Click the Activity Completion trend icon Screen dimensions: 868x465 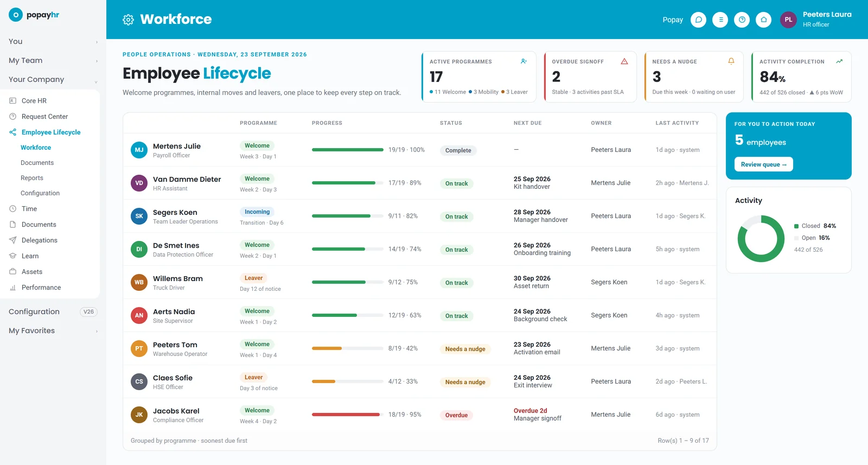[839, 61]
